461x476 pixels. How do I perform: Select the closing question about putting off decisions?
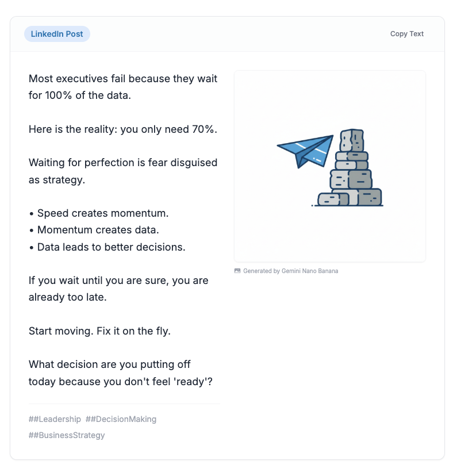pos(122,373)
